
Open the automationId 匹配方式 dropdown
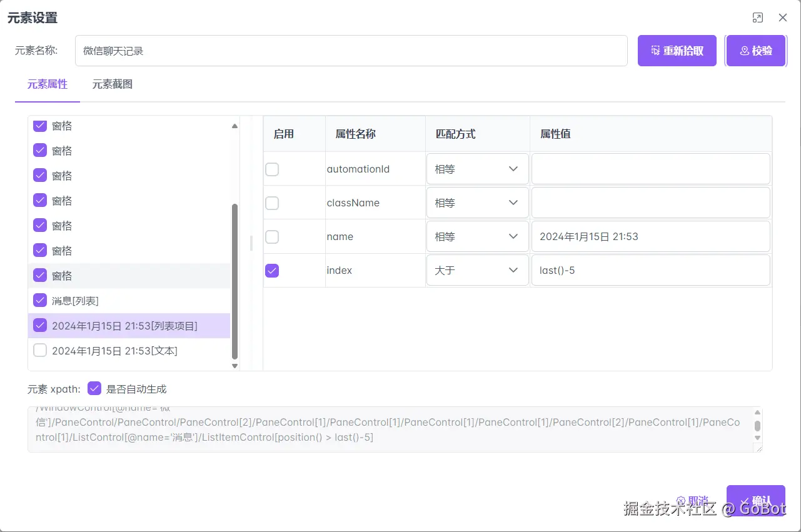[478, 169]
